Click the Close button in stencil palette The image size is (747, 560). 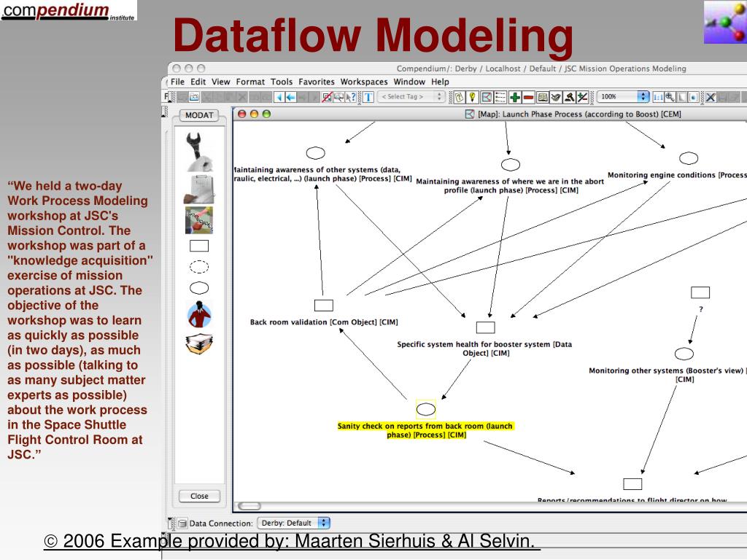(199, 496)
